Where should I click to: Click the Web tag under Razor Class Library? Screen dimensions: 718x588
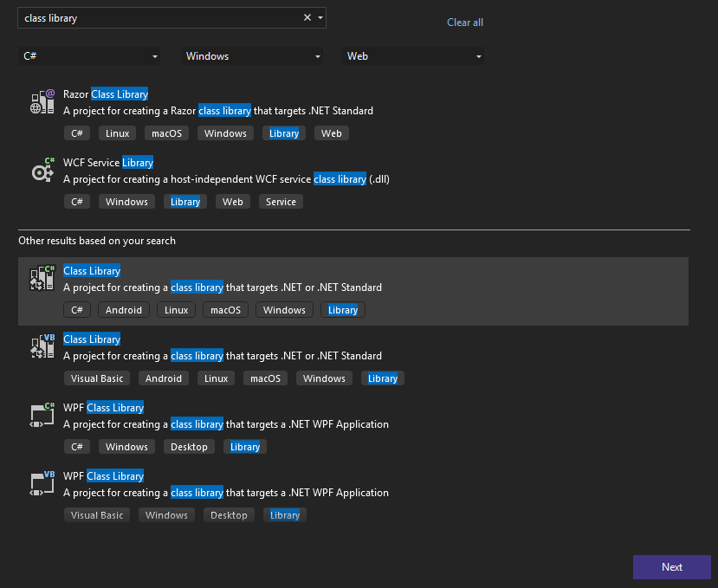click(332, 133)
